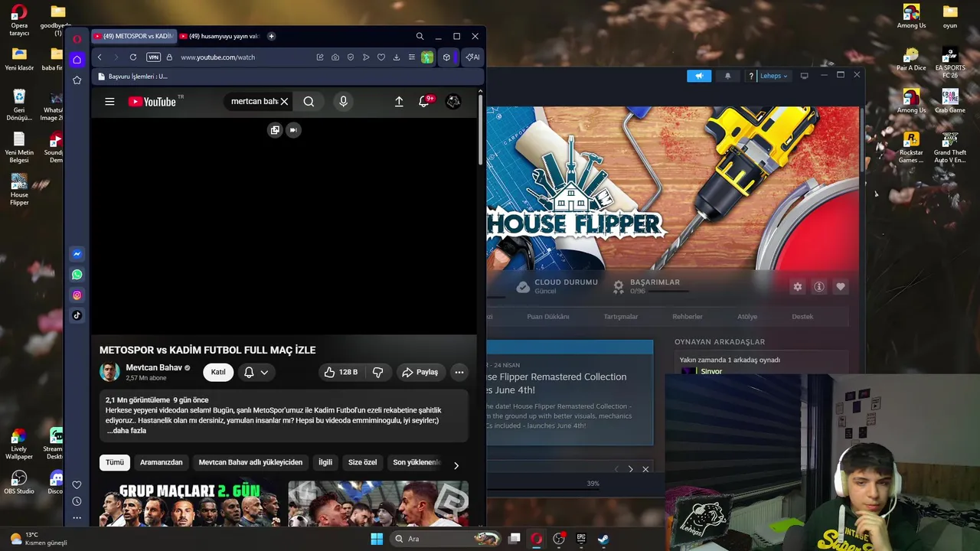
Task: Click the video pop-out icon above player
Action: 275,130
